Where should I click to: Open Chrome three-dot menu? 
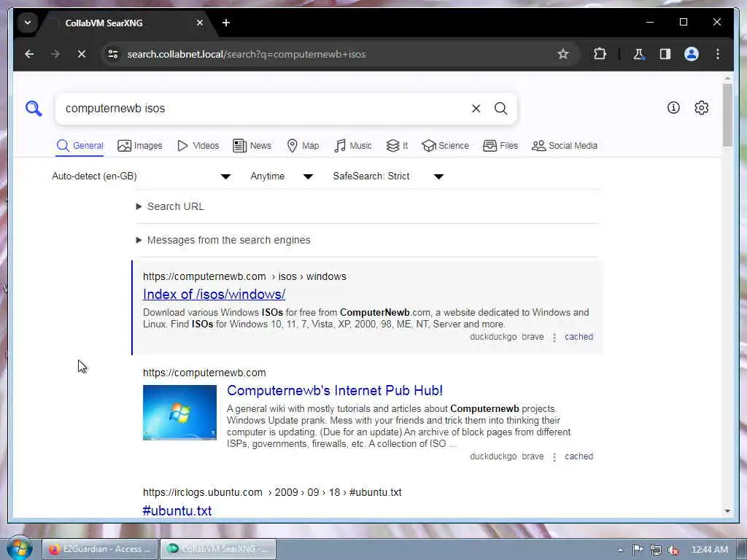coord(718,54)
